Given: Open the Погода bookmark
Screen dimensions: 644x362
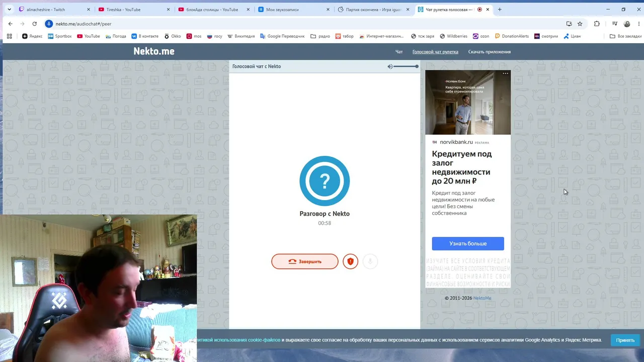Looking at the screenshot, I should pyautogui.click(x=116, y=36).
